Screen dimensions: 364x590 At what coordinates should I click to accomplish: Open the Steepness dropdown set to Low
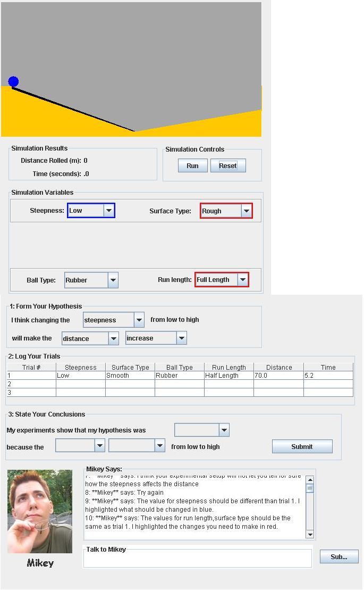point(91,211)
